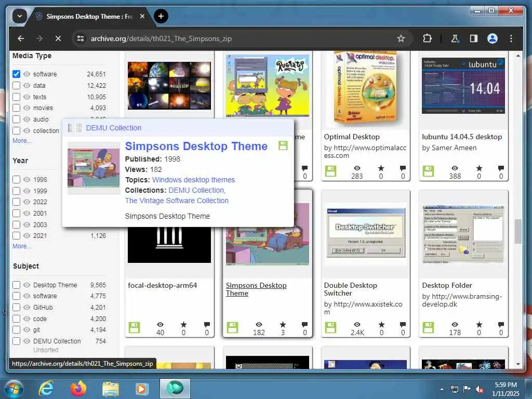Viewport: 532px width, 399px height.
Task: Click the page scrollbar down arrow
Action: 518,364
